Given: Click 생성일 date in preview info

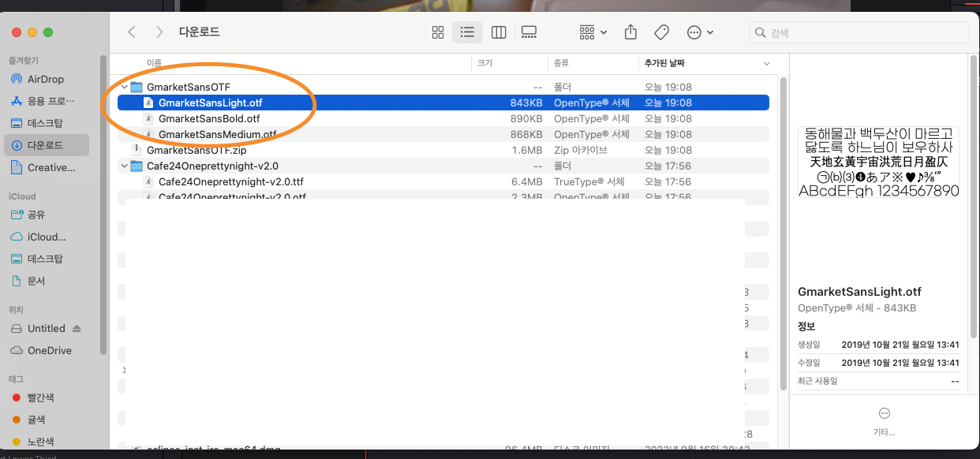Looking at the screenshot, I should tap(900, 344).
